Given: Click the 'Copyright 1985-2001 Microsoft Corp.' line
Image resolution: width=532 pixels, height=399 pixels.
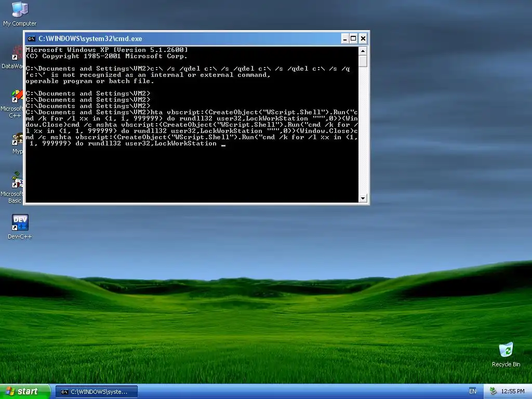Looking at the screenshot, I should [x=107, y=56].
